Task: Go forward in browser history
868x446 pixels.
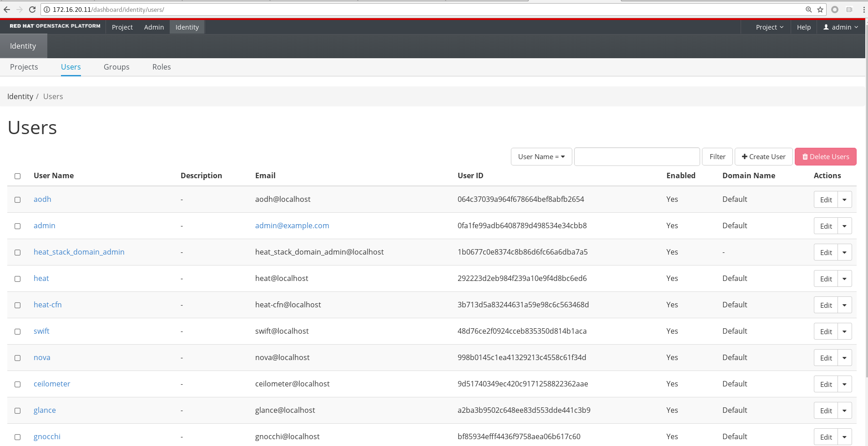Action: (20, 10)
